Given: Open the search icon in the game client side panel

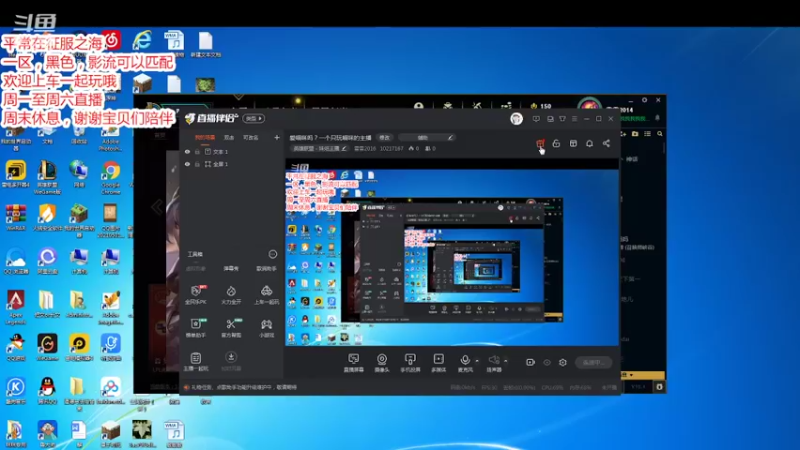Looking at the screenshot, I should coord(660,134).
